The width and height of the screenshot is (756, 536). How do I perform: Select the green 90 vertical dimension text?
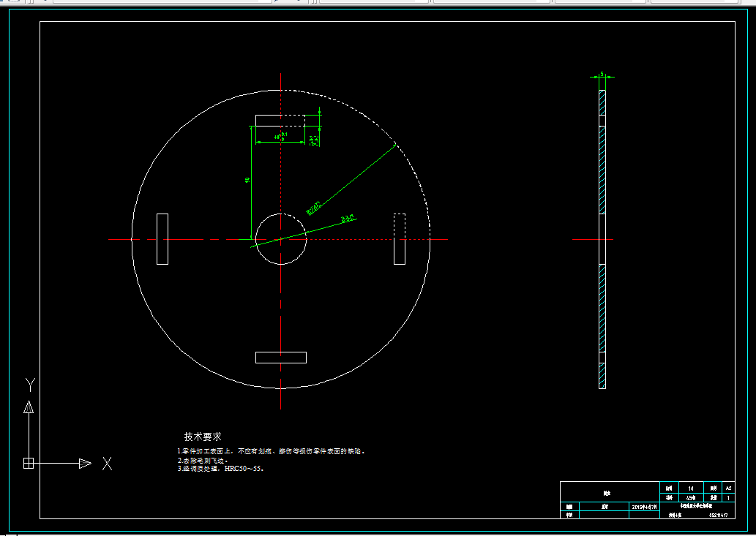click(247, 180)
